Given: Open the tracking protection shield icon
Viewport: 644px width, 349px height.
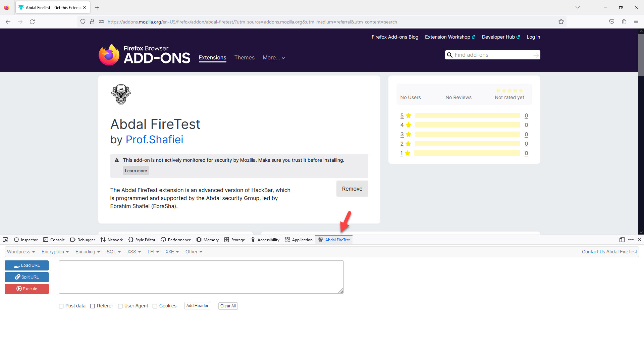Looking at the screenshot, I should click(x=83, y=22).
